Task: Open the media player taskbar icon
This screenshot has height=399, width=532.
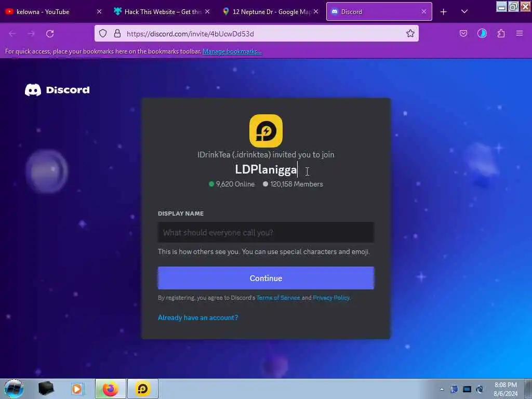Action: click(x=77, y=389)
